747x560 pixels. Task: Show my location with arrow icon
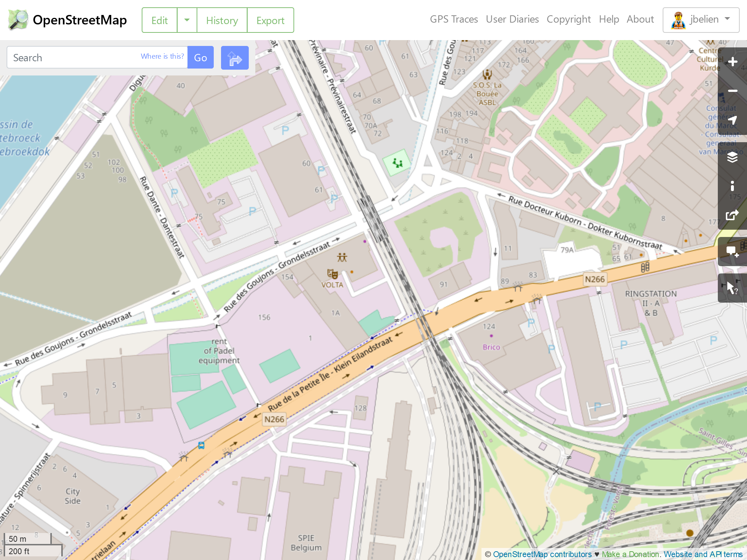click(x=732, y=120)
